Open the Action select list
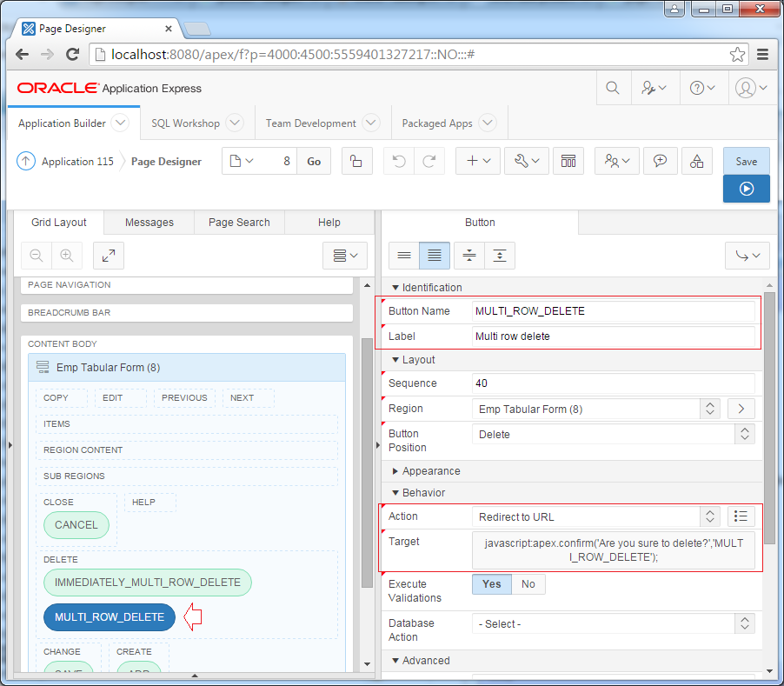Viewport: 784px width, 686px height. [596, 516]
